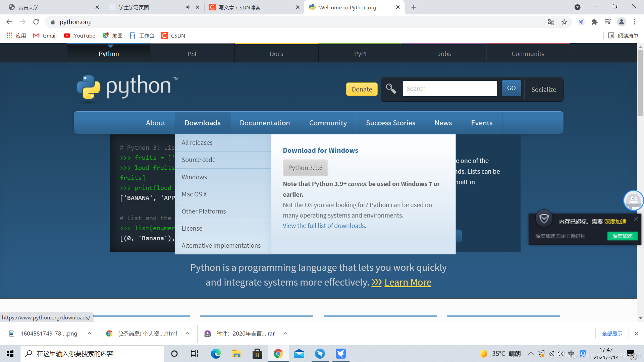Select the Jobs top navigation tab
This screenshot has height=362, width=644.
[444, 54]
